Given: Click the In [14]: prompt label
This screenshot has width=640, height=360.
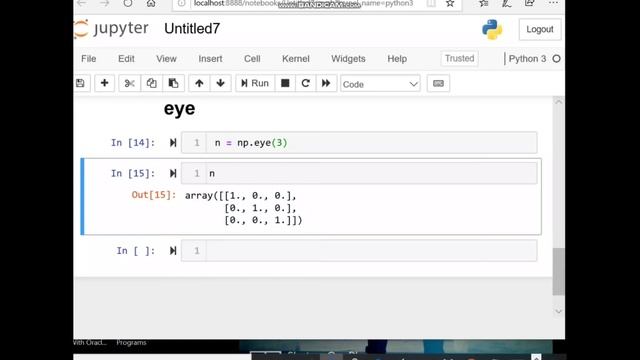Looking at the screenshot, I should click(x=133, y=143).
